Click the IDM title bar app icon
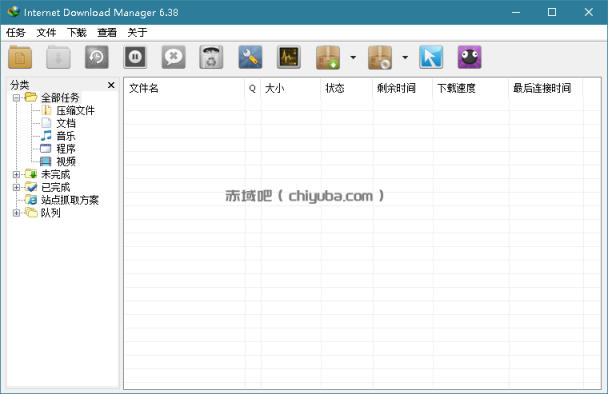 coord(13,12)
